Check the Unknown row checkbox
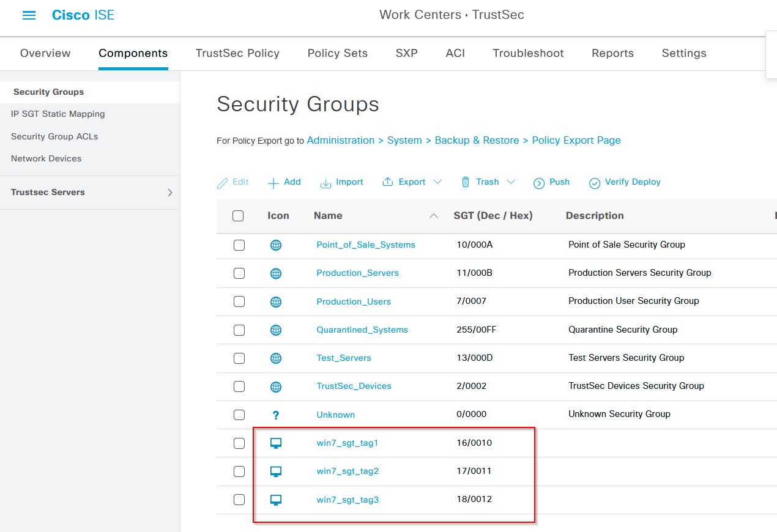This screenshot has height=532, width=777. (x=239, y=415)
